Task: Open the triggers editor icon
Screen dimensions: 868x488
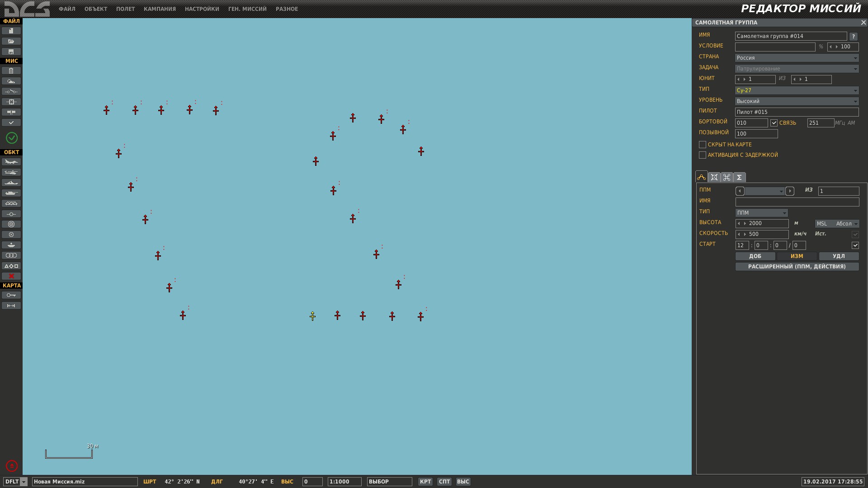Action: click(11, 91)
